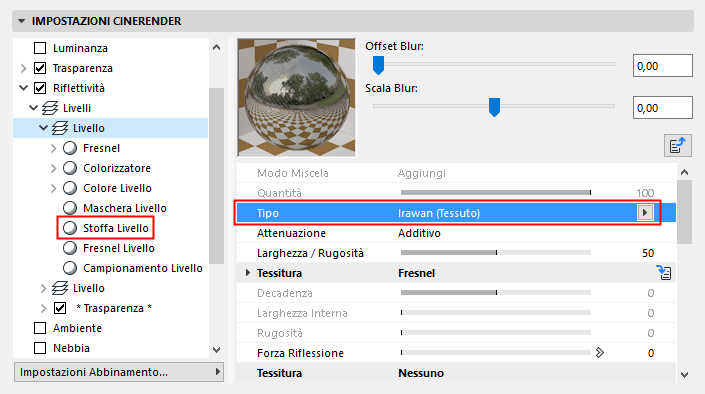
Task: Expand the * Trasparenza * layer node
Action: pyautogui.click(x=44, y=308)
